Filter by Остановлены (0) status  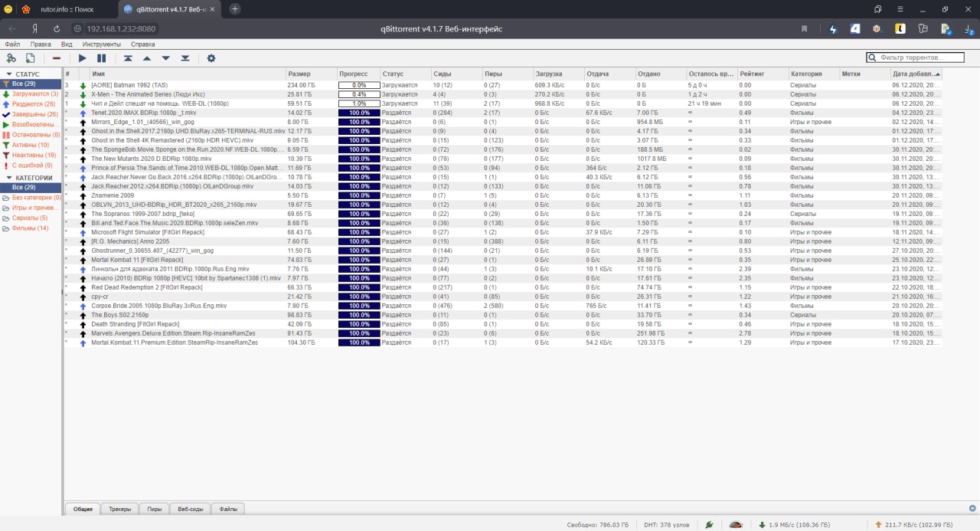coord(31,134)
